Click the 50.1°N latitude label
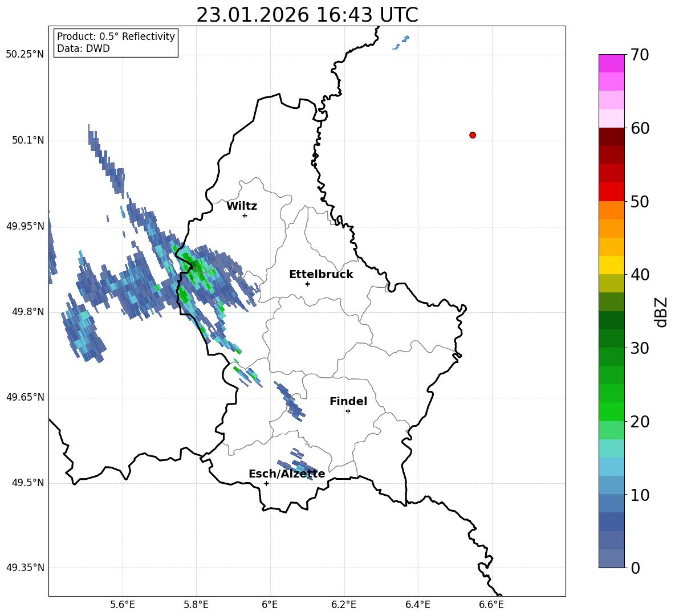 [28, 140]
